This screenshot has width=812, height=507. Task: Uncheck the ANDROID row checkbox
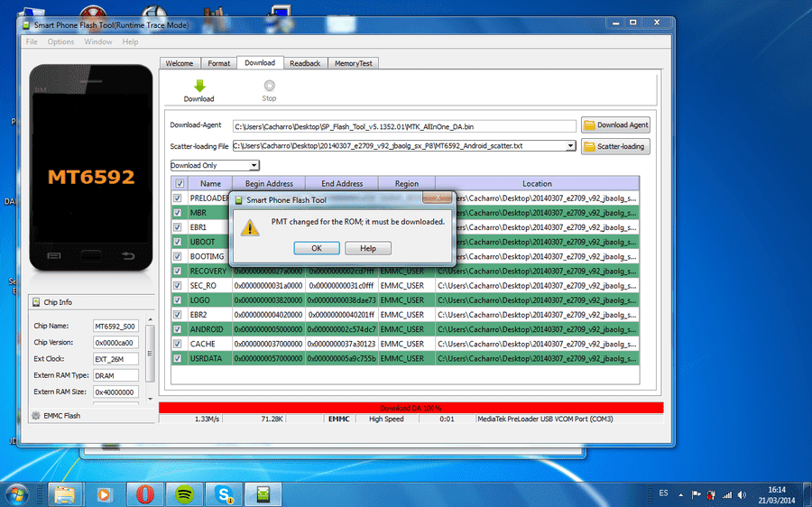[178, 329]
